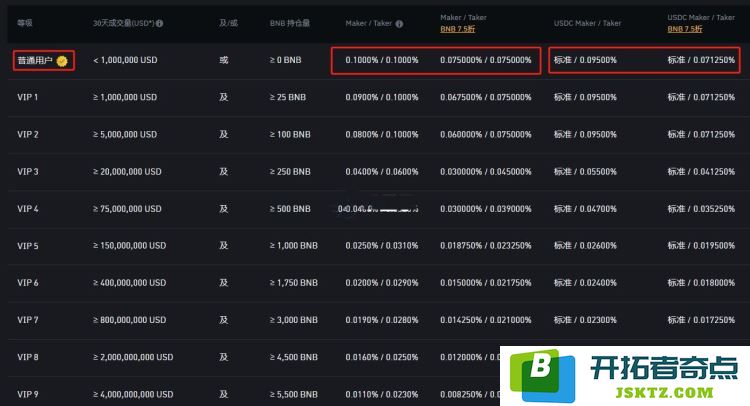Screen dimensions: 750x406
Task: Click the BNB 持仓量 column header
Action: [x=289, y=23]
